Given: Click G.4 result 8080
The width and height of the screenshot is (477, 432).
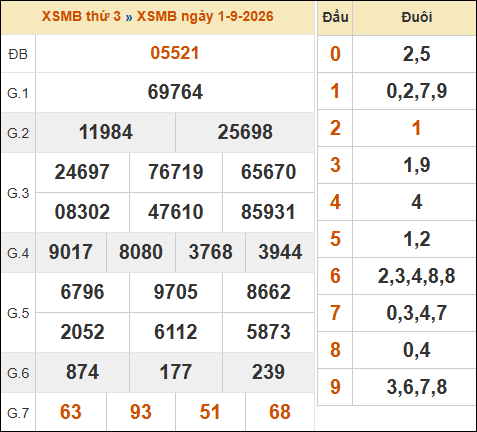Looking at the screenshot, I should pos(141,252).
